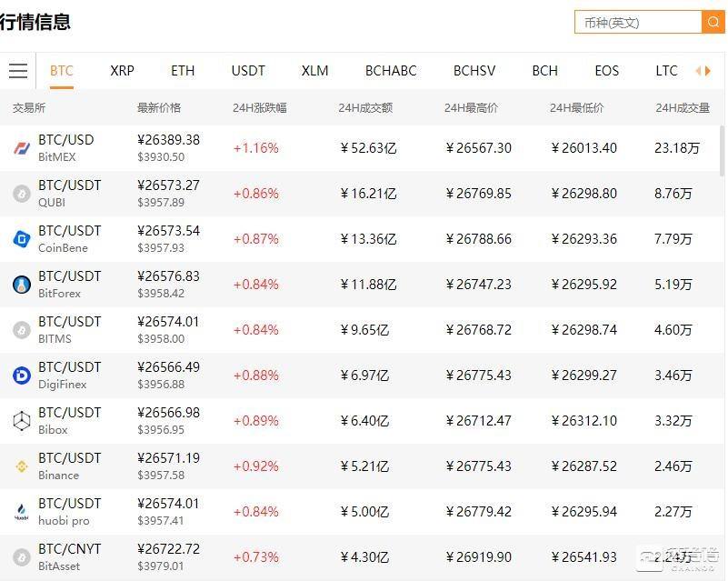Viewport: 728px width, 581px height.
Task: Click the BitMEX exchange logo icon
Action: click(x=22, y=148)
